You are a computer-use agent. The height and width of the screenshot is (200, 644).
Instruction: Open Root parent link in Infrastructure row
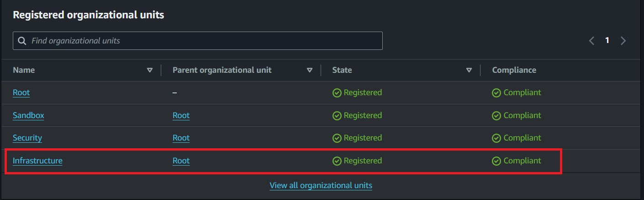(x=181, y=161)
